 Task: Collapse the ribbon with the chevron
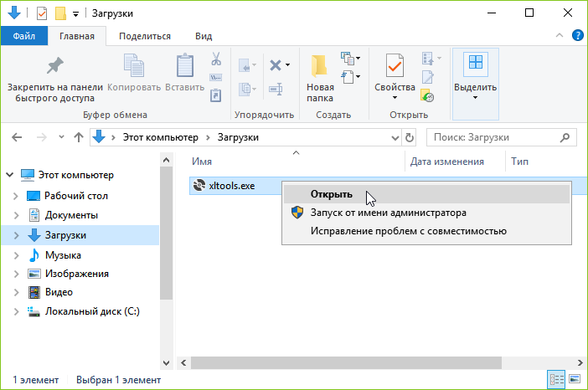(x=560, y=35)
